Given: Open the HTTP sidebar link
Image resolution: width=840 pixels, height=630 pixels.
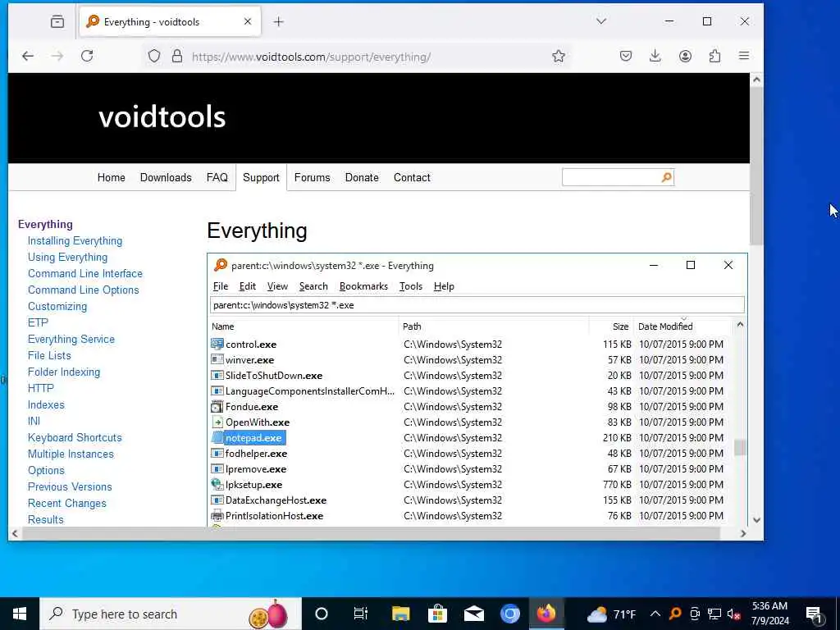Looking at the screenshot, I should coord(41,388).
